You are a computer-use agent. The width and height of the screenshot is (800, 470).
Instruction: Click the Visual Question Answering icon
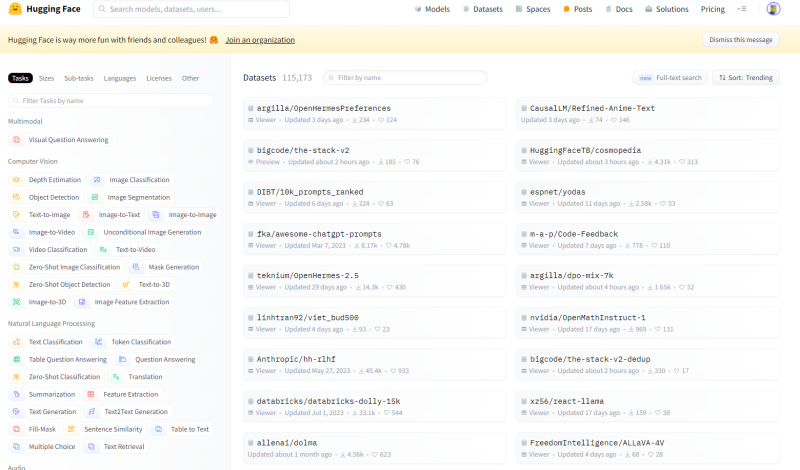click(x=17, y=140)
